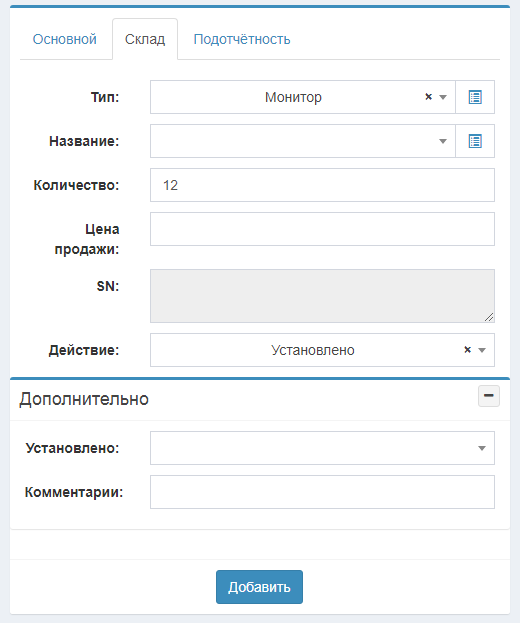
Task: Switch to the Подотчётность tab
Action: click(242, 39)
